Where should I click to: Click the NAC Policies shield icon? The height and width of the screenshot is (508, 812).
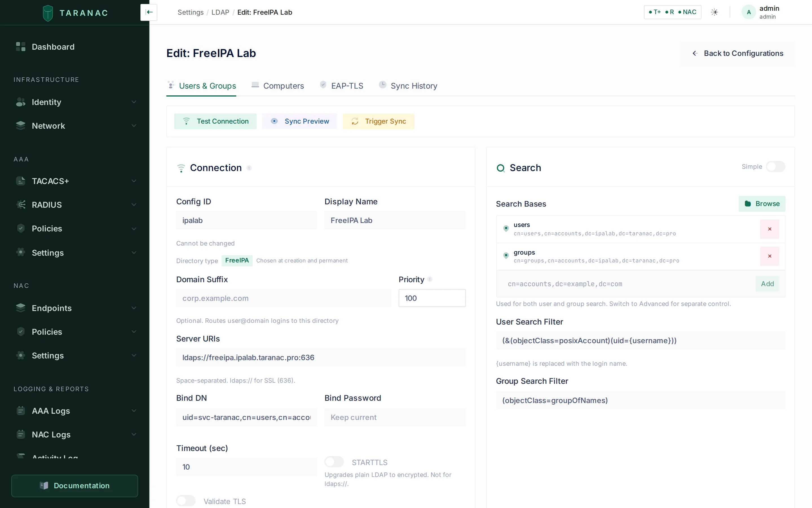point(21,332)
